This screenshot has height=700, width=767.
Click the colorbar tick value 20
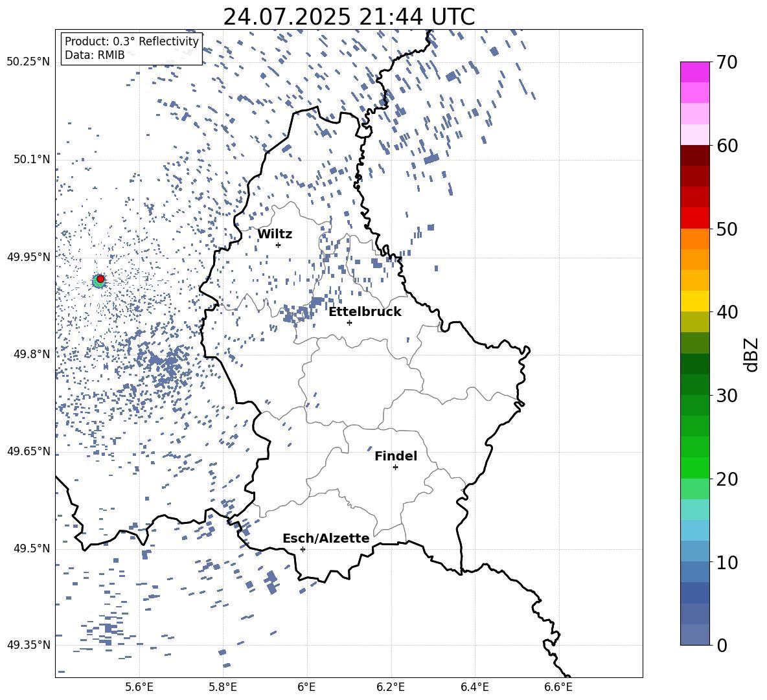[727, 479]
